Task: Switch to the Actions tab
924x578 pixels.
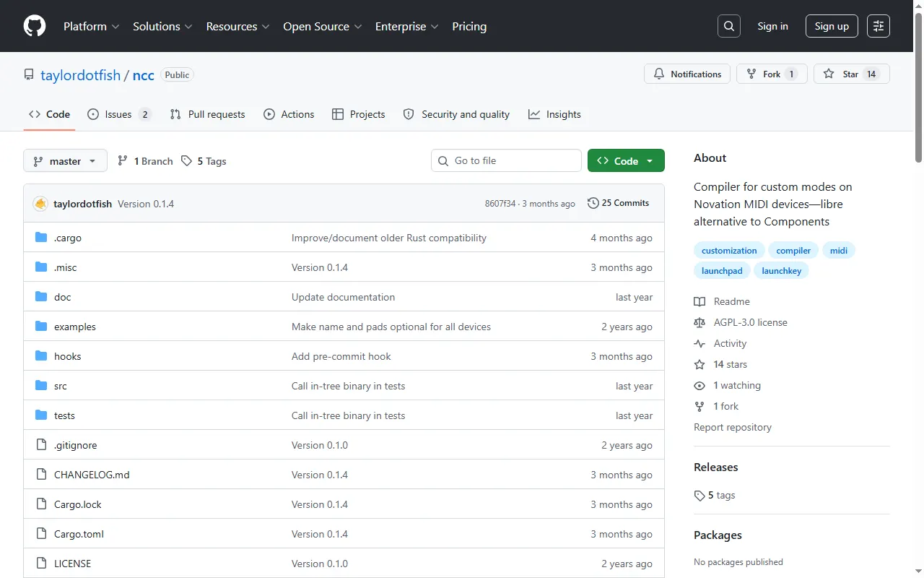Action: pyautogui.click(x=289, y=114)
